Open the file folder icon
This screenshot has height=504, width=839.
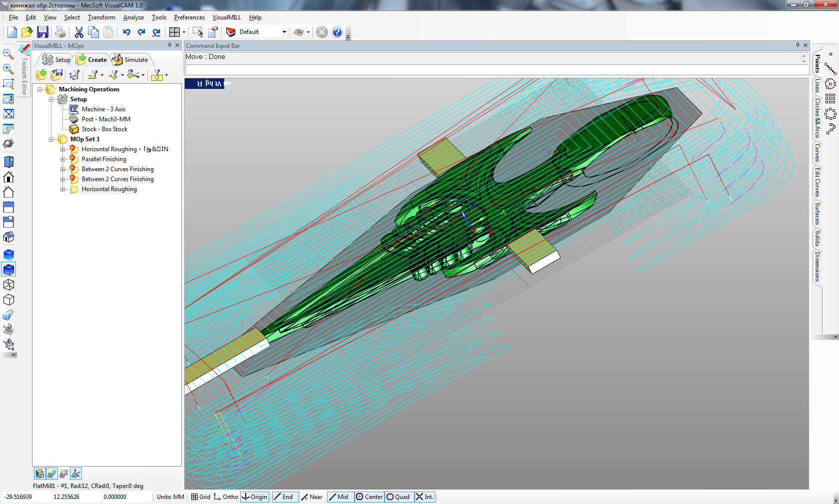pos(27,32)
